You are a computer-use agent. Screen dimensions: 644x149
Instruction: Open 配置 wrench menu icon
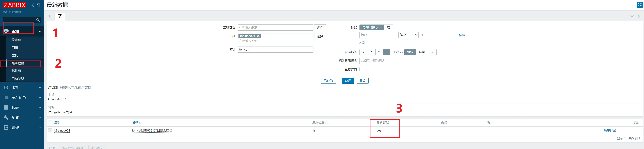coord(6,117)
